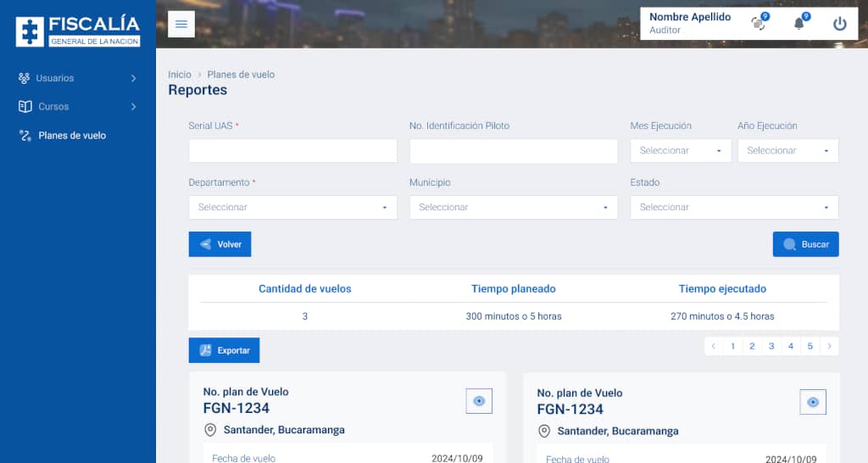Open the hamburger menu in header
Viewport: 868px width, 463px height.
tap(181, 24)
